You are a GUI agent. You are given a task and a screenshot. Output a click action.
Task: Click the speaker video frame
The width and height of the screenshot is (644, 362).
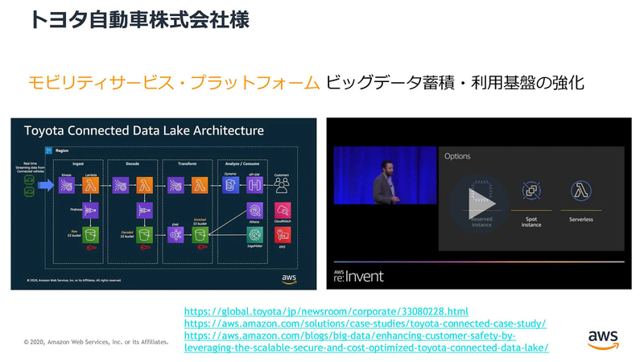click(385, 175)
